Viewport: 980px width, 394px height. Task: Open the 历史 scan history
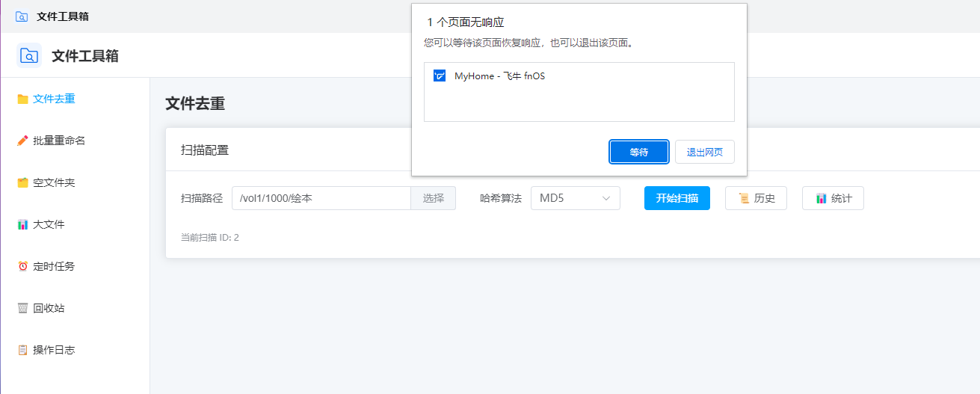click(x=756, y=198)
